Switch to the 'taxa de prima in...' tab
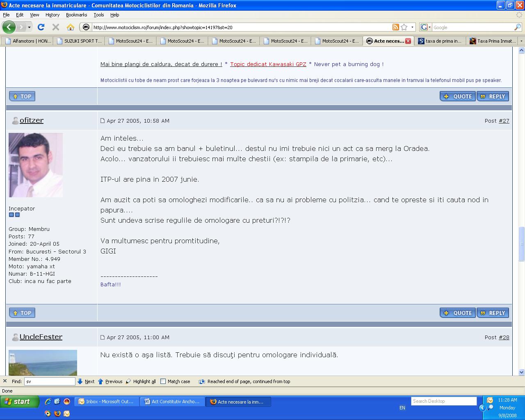Screen dimensions: 525x420 click(440, 41)
